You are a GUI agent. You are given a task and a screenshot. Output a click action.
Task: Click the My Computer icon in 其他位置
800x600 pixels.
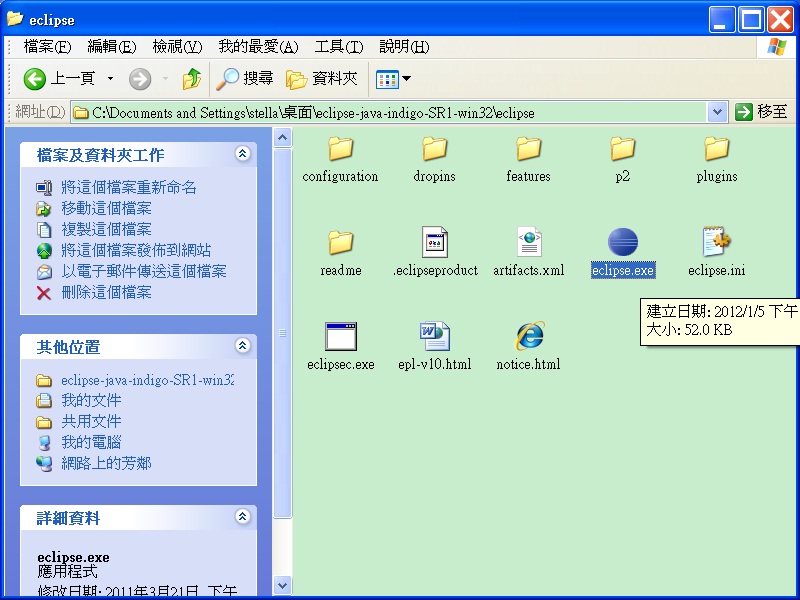point(44,443)
